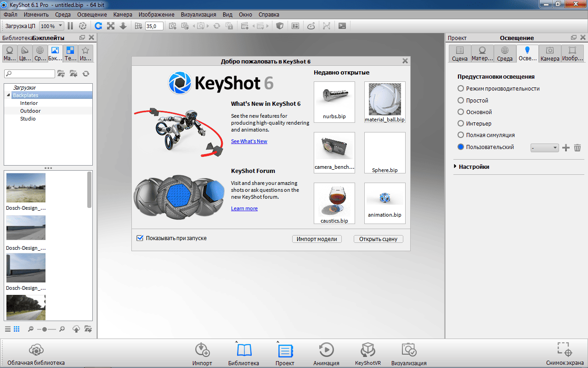Open the Cloud Library (Облачная библиотека)
The height and width of the screenshot is (368, 588).
point(36,354)
